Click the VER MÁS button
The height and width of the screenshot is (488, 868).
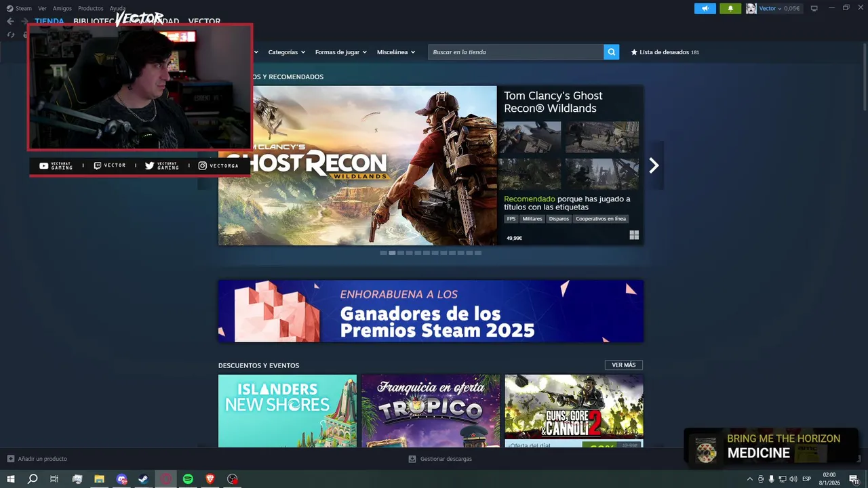[624, 365]
